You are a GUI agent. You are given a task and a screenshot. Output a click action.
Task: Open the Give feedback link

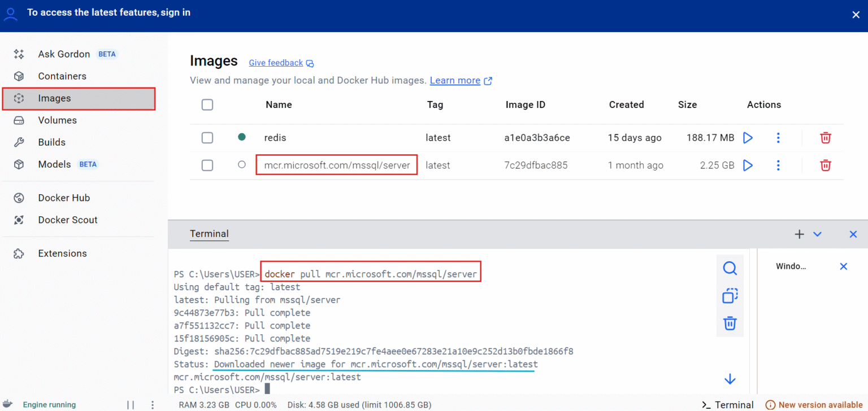276,63
